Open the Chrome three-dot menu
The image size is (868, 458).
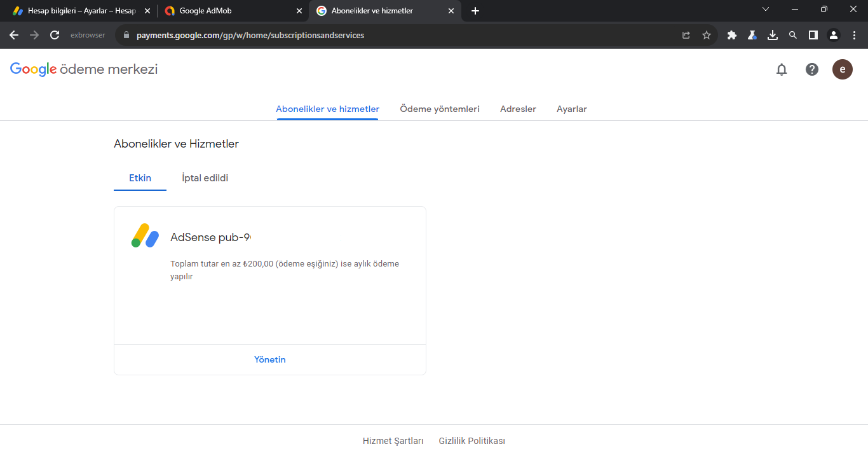(x=854, y=35)
